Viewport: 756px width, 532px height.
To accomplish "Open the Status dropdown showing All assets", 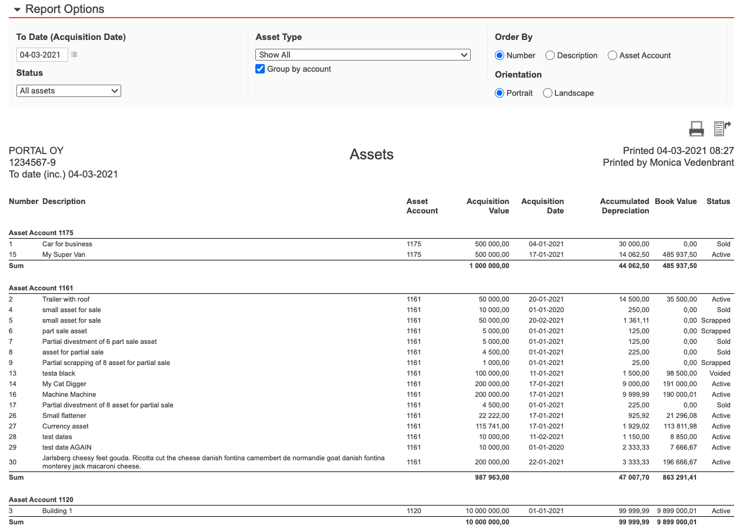I will [68, 91].
